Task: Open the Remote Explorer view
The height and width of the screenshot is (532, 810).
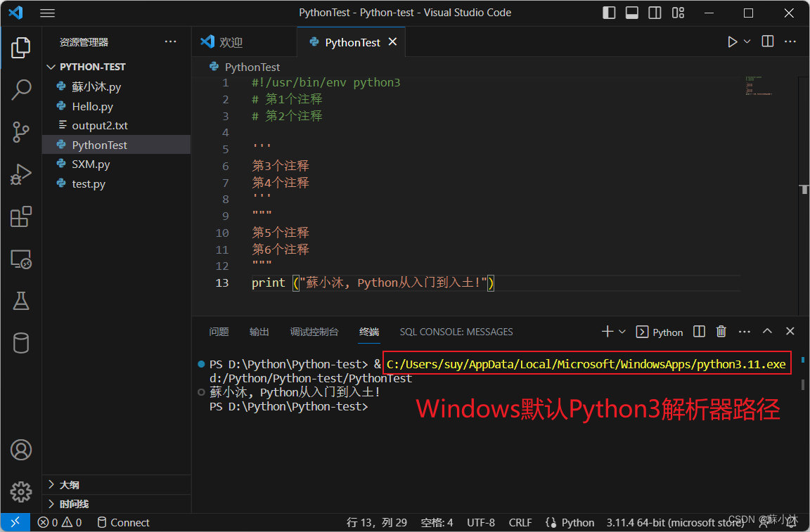Action: tap(20, 259)
